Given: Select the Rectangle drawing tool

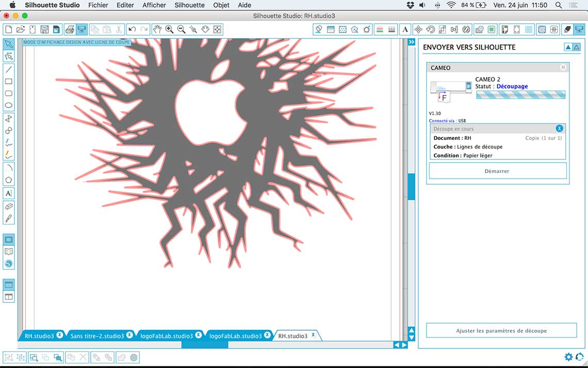Looking at the screenshot, I should (x=9, y=82).
